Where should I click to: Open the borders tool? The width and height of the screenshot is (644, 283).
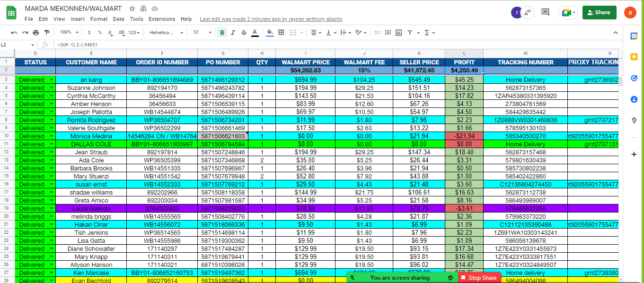tap(281, 33)
